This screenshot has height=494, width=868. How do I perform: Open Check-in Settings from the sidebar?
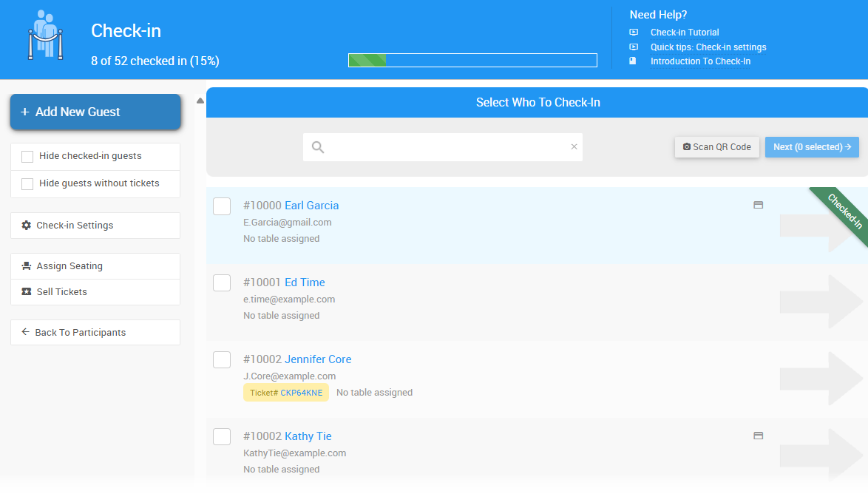(x=74, y=225)
